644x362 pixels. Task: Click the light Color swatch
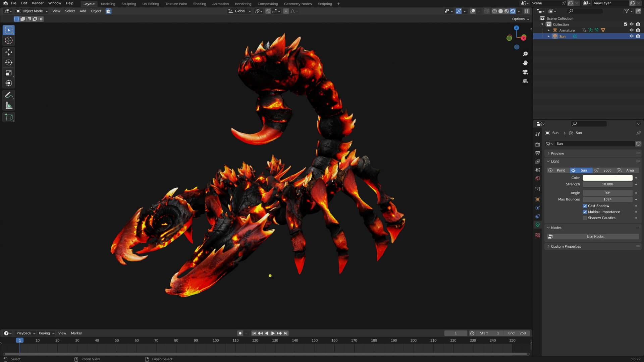(607, 178)
